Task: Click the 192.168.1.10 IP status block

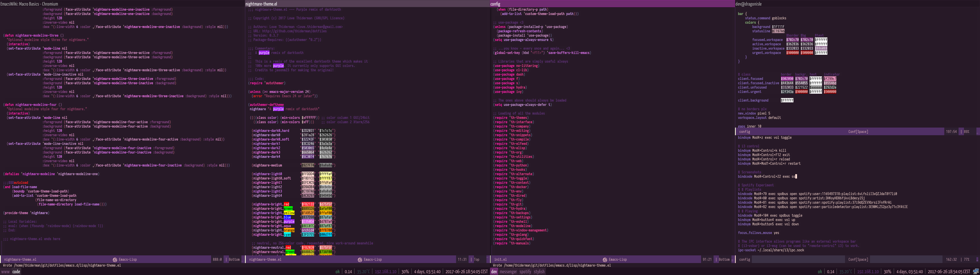Action: 868,272
